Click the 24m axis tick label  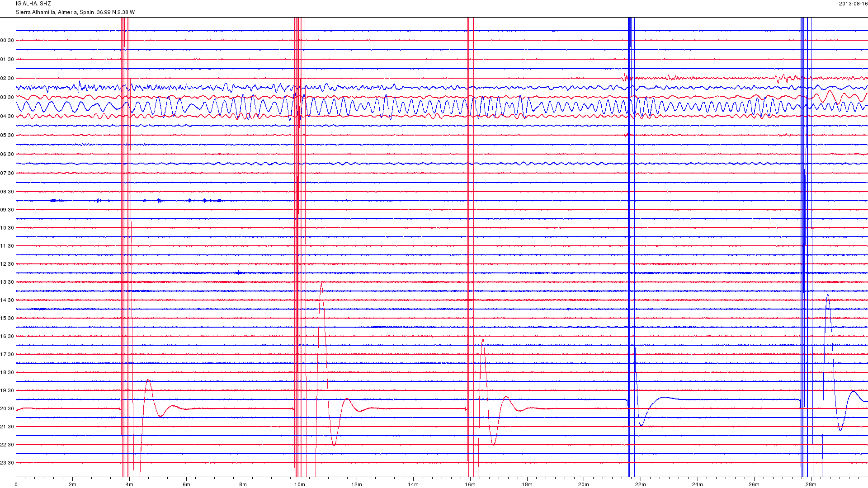[698, 484]
